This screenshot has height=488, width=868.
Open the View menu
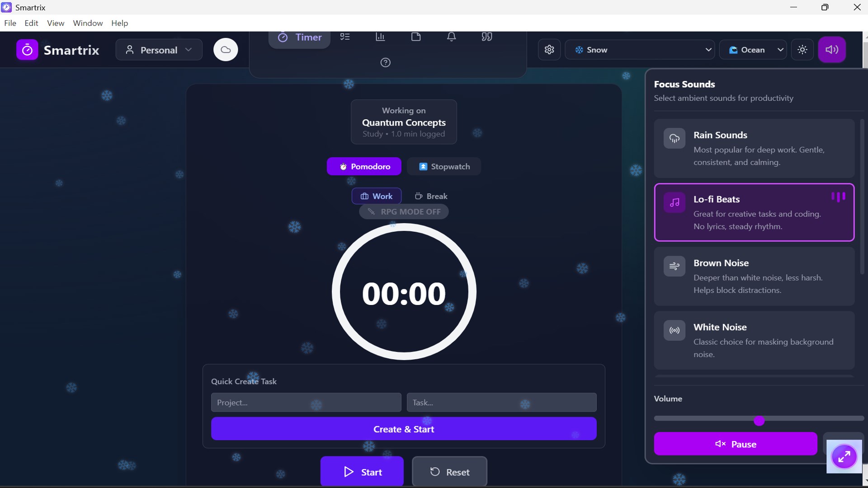click(x=55, y=23)
